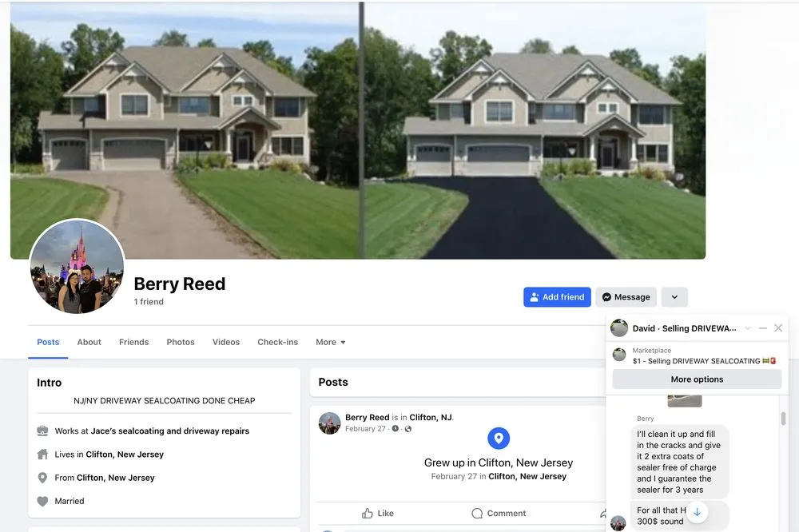
Task: Open the More tab dropdown
Action: (x=330, y=342)
